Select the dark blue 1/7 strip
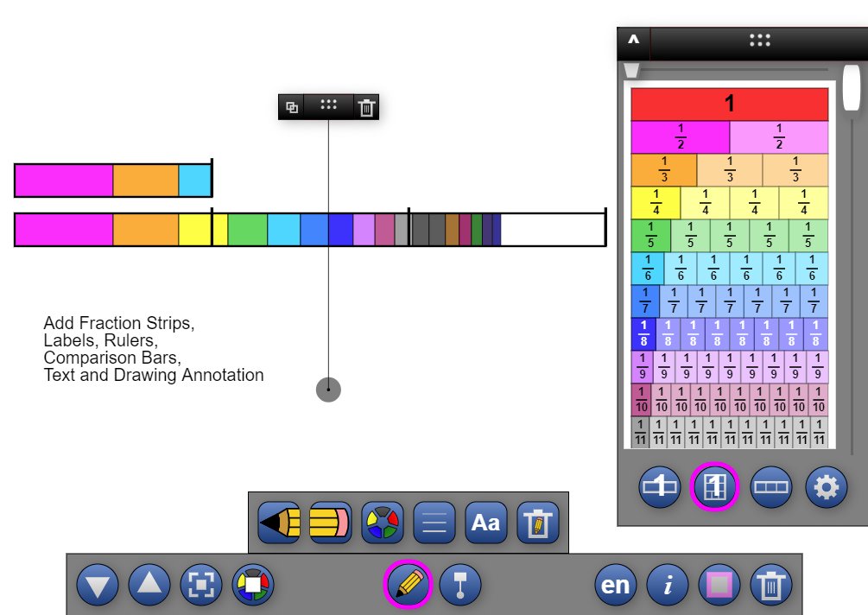This screenshot has height=615, width=868. tap(645, 301)
